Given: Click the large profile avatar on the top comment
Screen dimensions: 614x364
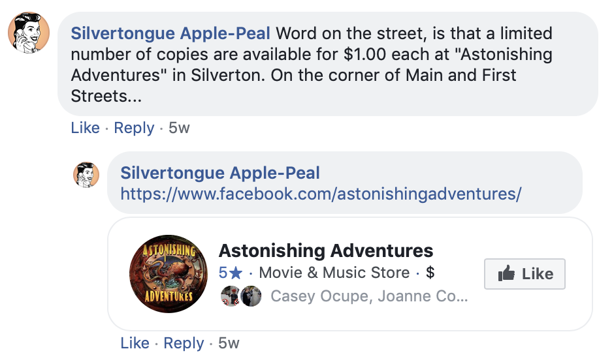Looking at the screenshot, I should click(29, 31).
